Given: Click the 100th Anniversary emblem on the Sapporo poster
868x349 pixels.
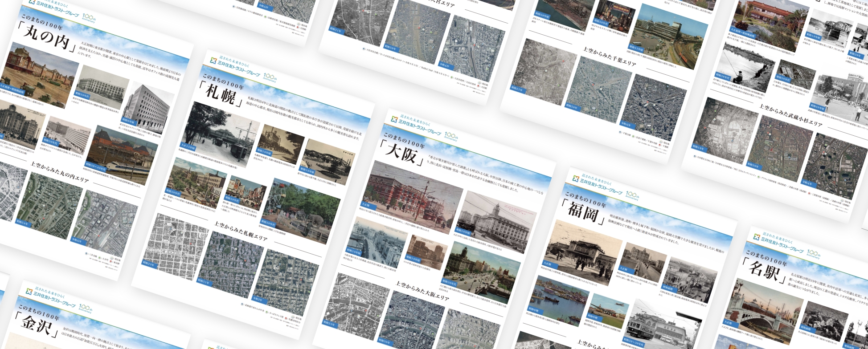Looking at the screenshot, I should (270, 78).
